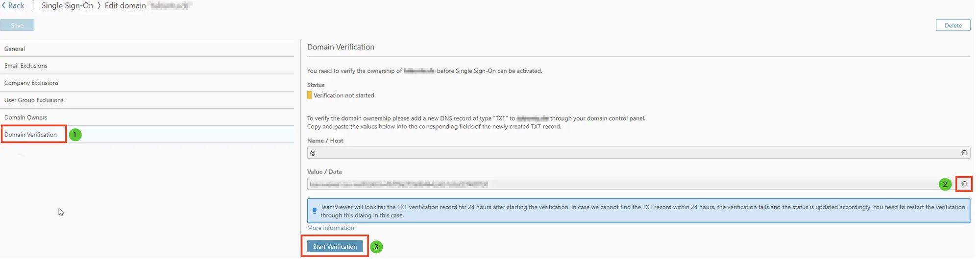This screenshot has height=260, width=980.
Task: Select the Domain Verification section
Action: (x=147, y=135)
